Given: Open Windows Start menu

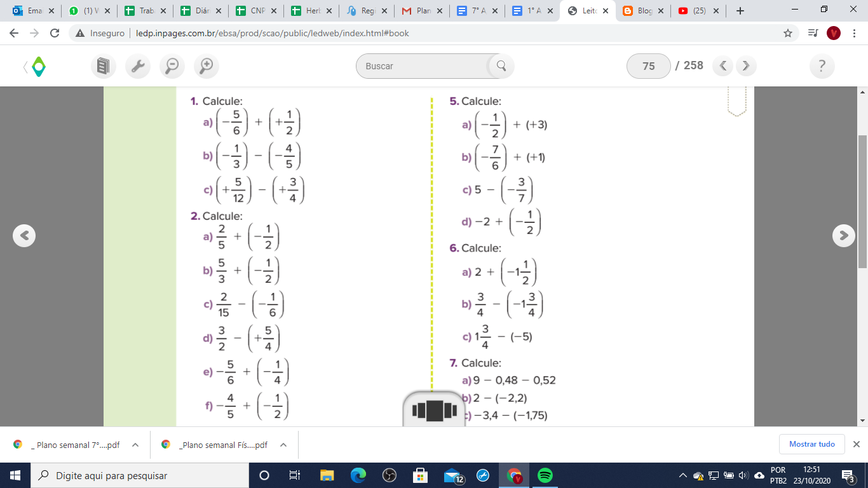Looking at the screenshot, I should [x=15, y=475].
